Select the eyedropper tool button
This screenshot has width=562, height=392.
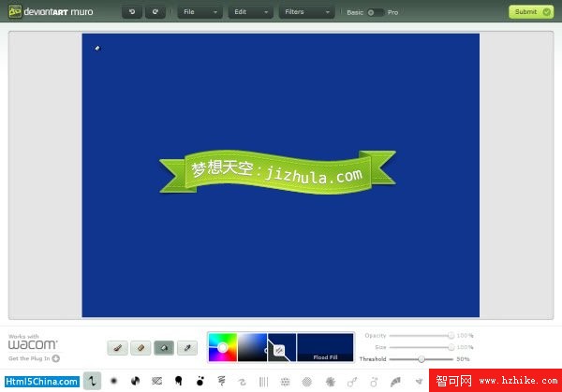[x=187, y=347]
